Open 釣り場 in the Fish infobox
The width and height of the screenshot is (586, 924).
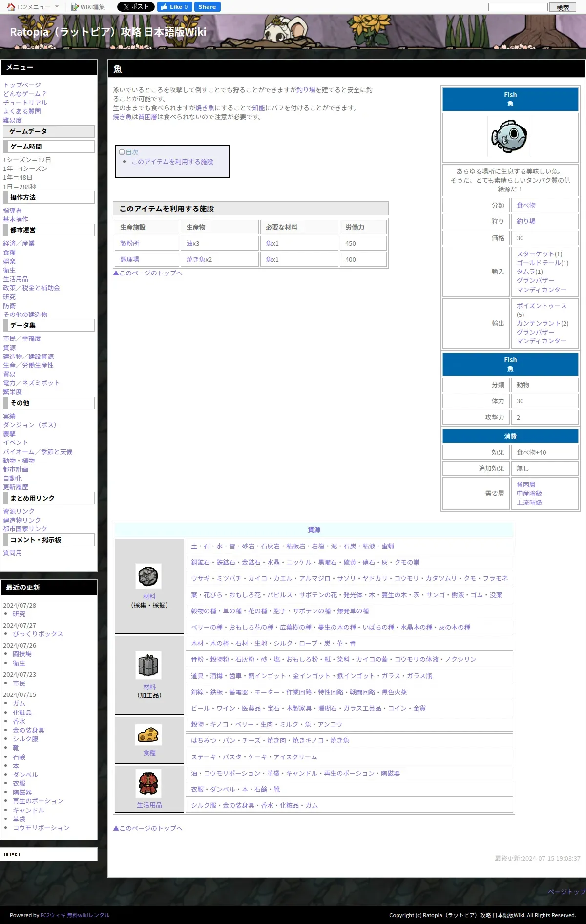(x=526, y=221)
